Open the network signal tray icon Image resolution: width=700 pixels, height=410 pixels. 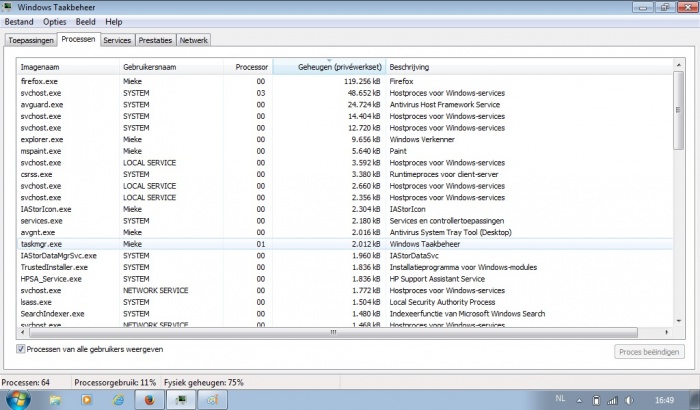pos(612,401)
